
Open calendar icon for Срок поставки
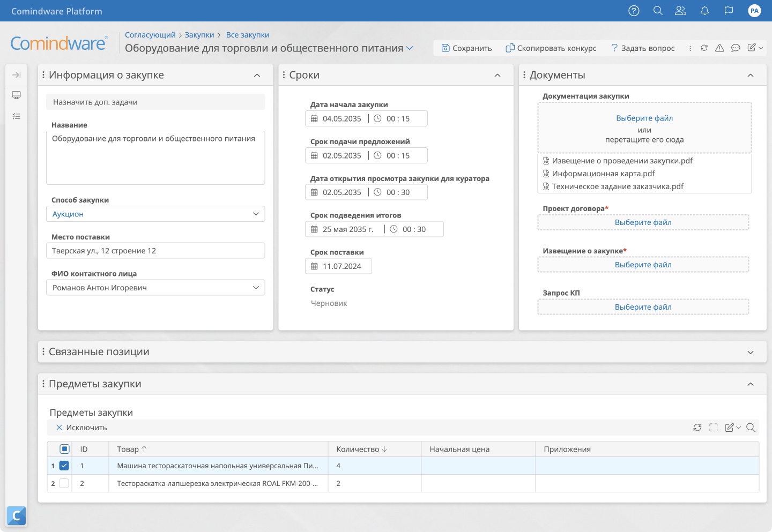(314, 266)
